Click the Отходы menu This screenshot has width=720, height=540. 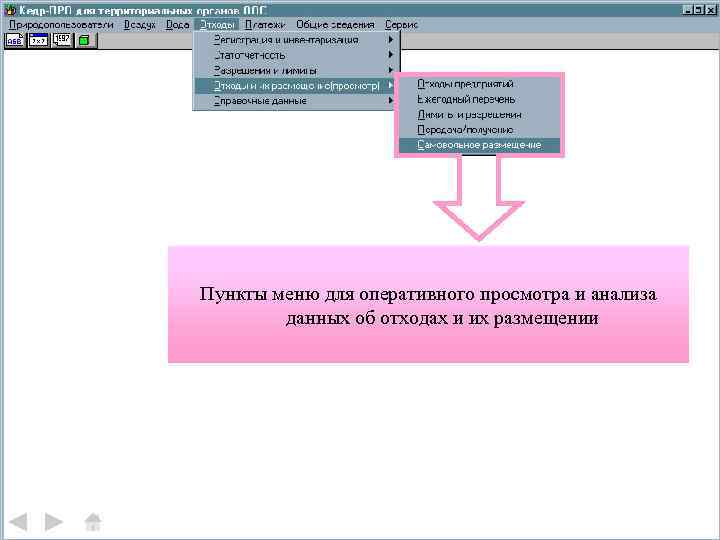pyautogui.click(x=217, y=25)
